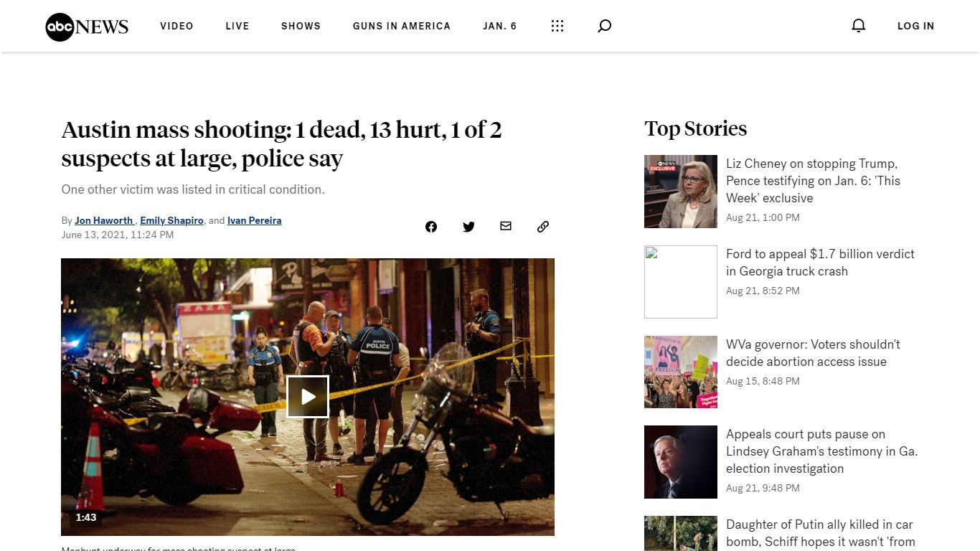Click 'One other victim was listed' subheadline

[x=193, y=189]
